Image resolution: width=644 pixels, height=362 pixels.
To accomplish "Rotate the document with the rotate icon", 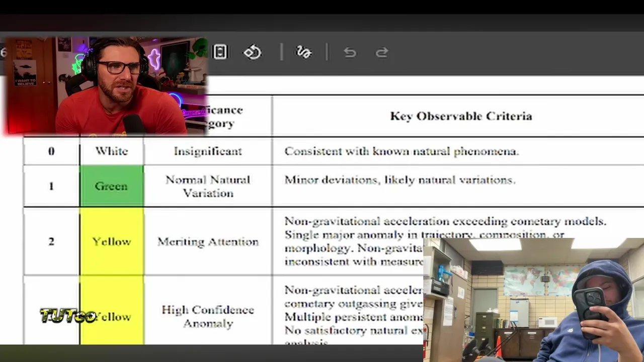I will click(253, 52).
